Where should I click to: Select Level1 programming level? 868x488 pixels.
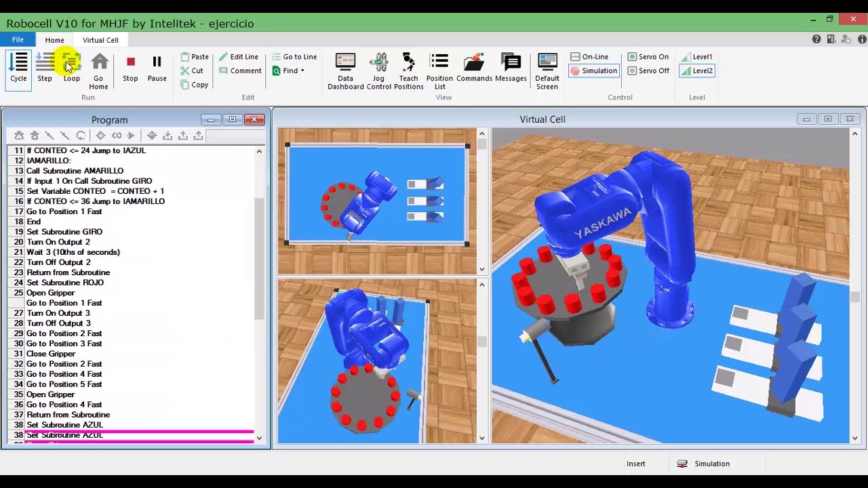(x=697, y=57)
